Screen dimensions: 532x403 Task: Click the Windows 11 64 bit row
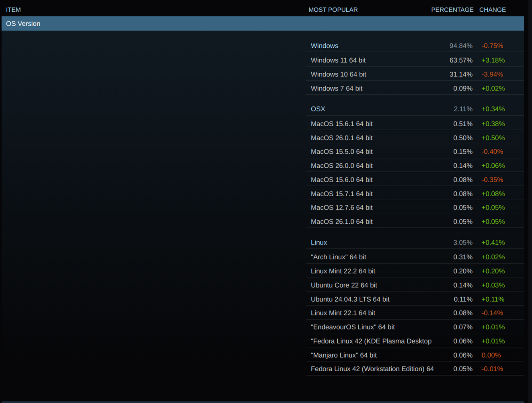415,60
